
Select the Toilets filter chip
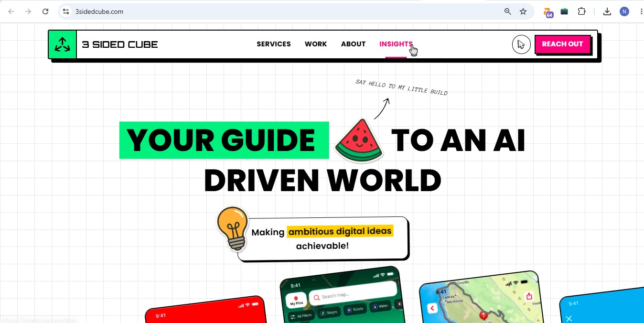coord(354,309)
